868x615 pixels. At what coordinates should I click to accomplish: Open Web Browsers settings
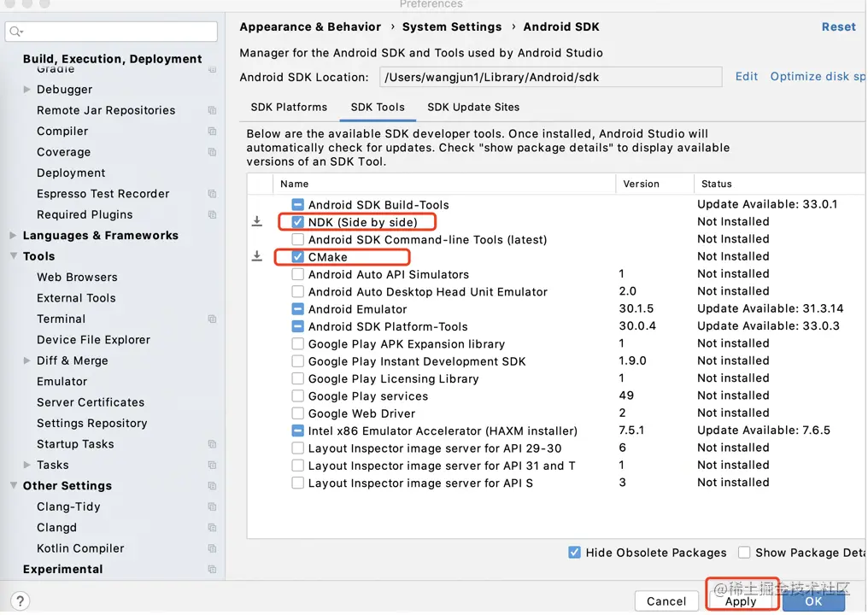77,277
